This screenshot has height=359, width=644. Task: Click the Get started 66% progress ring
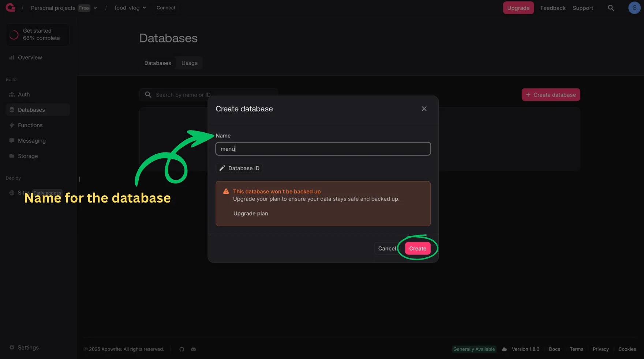click(14, 35)
